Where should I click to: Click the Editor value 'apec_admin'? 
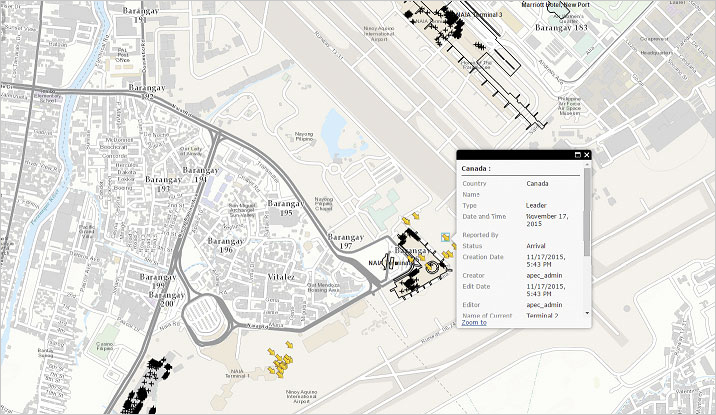(544, 305)
